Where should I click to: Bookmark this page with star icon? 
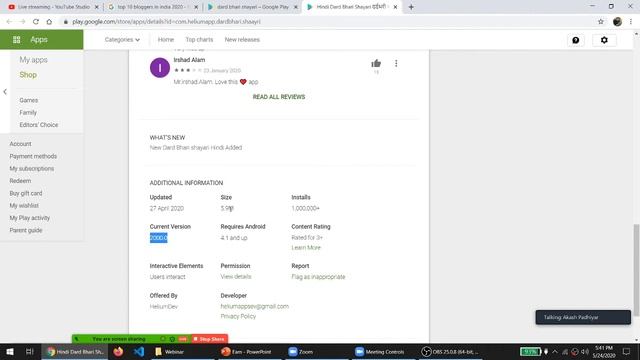coord(600,22)
